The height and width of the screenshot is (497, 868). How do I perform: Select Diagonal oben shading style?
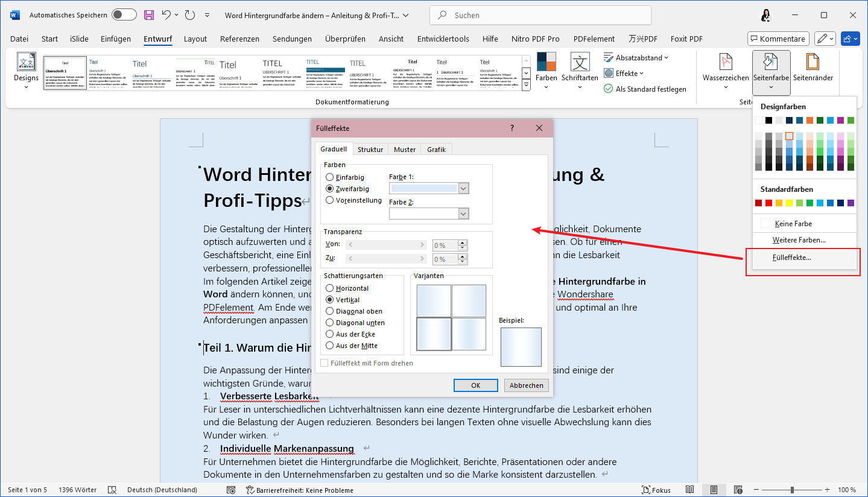coord(329,311)
